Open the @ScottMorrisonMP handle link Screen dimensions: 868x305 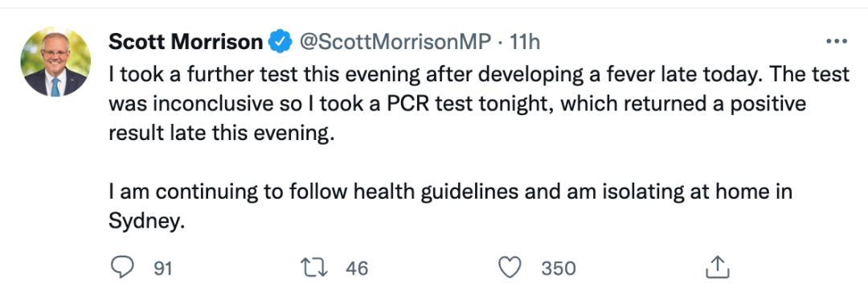[395, 42]
